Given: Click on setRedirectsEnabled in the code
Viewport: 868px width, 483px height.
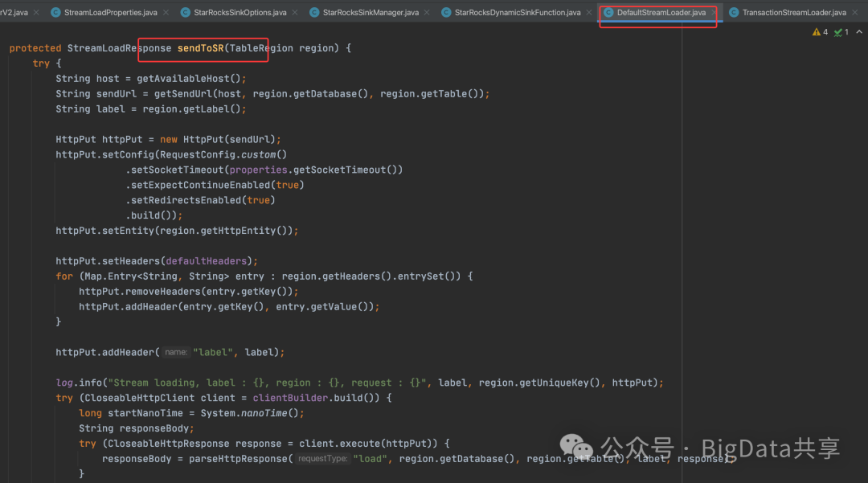Looking at the screenshot, I should pos(186,200).
